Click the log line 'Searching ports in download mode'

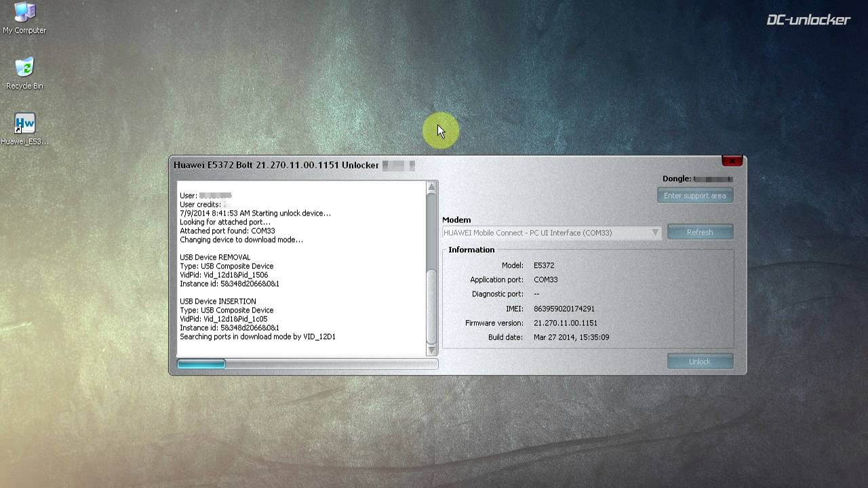click(x=258, y=337)
